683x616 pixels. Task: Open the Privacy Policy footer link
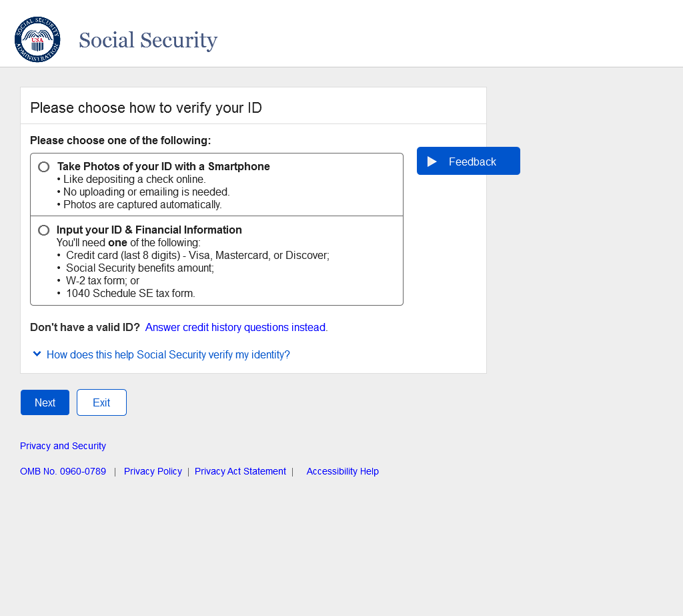pyautogui.click(x=153, y=471)
